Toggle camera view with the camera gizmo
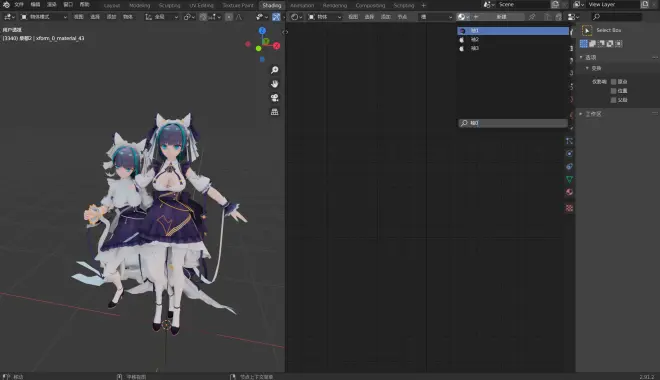Viewport: 660px width, 380px height. click(274, 98)
